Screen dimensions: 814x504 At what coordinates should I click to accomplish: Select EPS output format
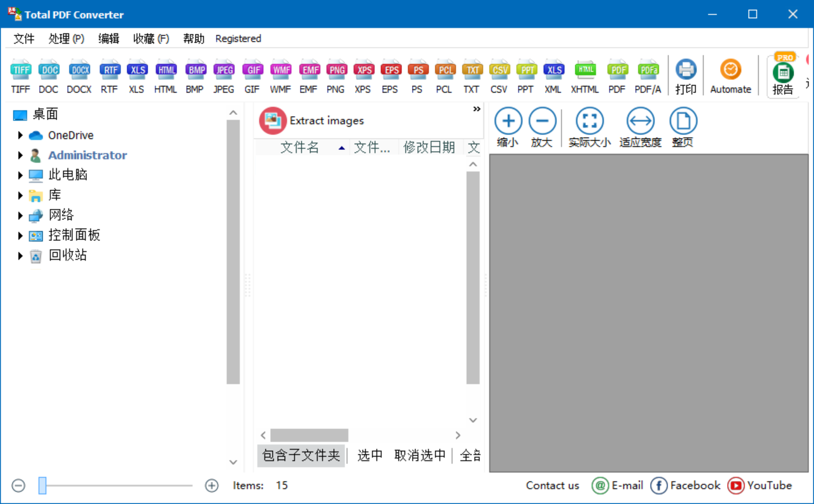click(x=390, y=76)
